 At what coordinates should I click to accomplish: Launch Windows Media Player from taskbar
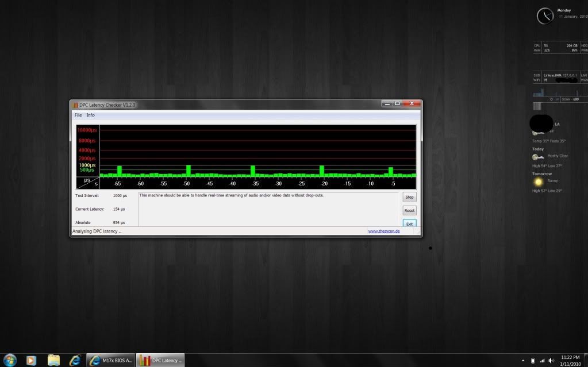[31, 360]
